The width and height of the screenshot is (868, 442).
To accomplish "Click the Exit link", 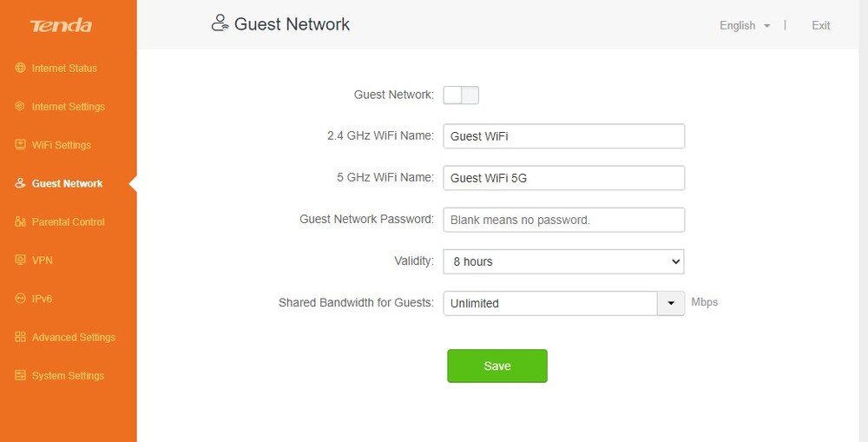I will 820,25.
